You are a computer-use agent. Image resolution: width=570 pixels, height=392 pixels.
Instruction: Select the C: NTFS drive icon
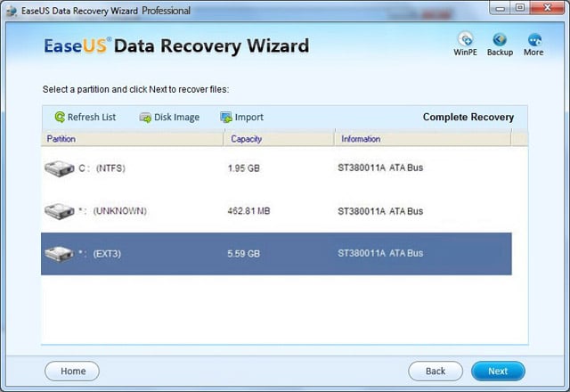(x=60, y=168)
